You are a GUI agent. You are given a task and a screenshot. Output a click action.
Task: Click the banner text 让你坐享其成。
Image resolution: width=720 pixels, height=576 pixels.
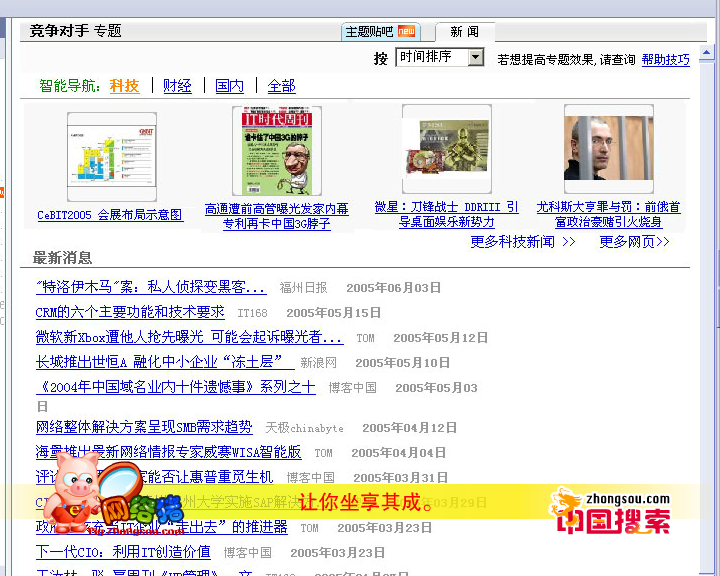pos(366,502)
